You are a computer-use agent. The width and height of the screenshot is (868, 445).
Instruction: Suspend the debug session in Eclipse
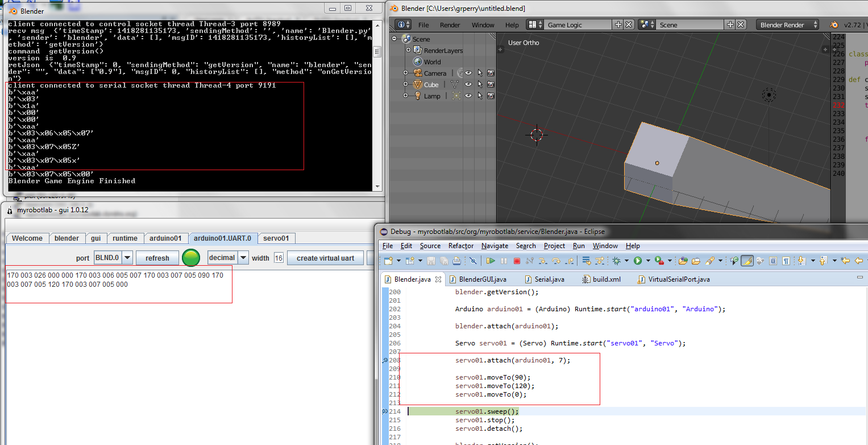coord(504,261)
